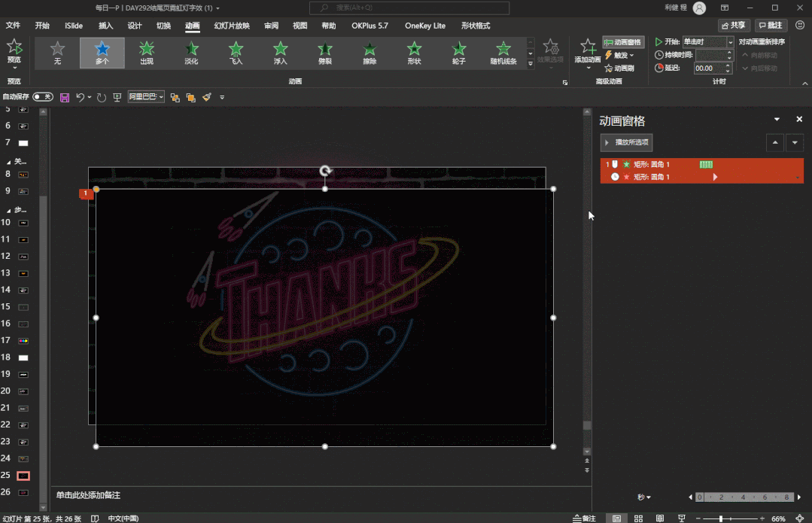This screenshot has width=812, height=523.
Task: Click the 共享 share button
Action: 734,26
